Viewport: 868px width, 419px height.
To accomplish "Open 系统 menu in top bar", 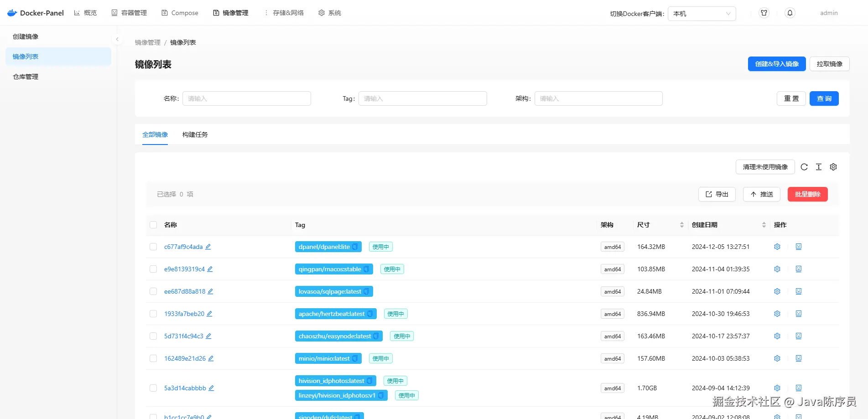I will click(330, 13).
